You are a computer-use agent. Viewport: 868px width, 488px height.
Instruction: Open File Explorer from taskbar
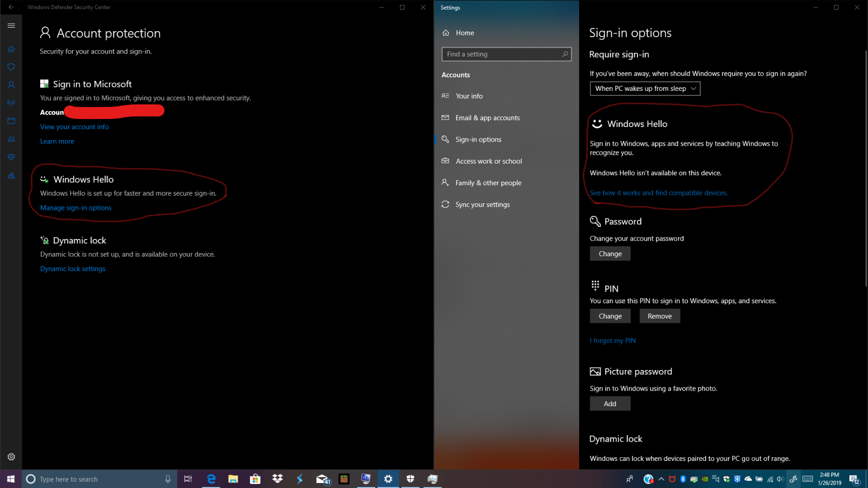tap(233, 479)
